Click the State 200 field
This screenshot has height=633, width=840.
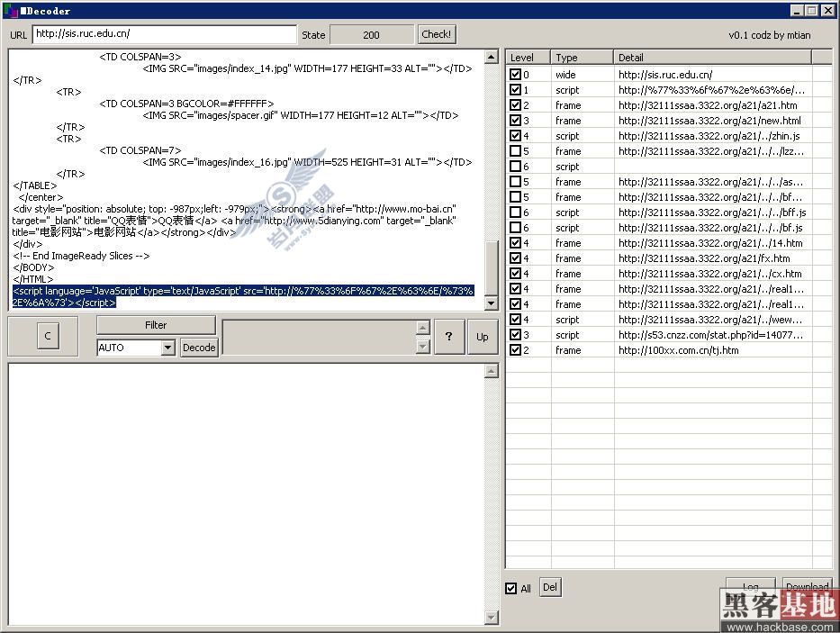[x=372, y=35]
